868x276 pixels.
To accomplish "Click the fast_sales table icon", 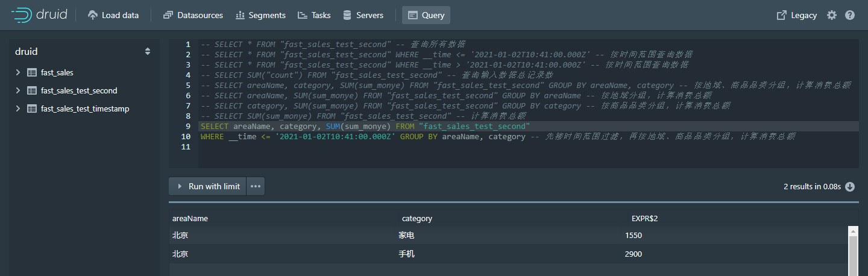I will pyautogui.click(x=32, y=73).
